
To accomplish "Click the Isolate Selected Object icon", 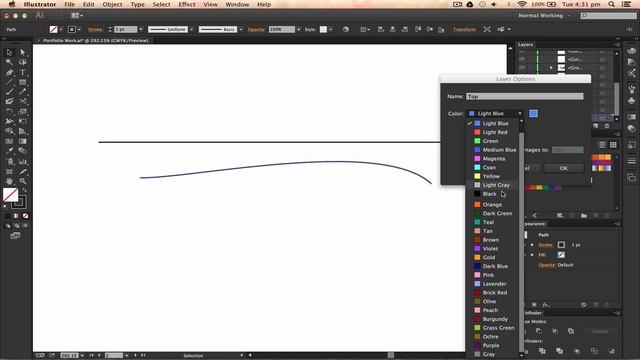I will [487, 29].
